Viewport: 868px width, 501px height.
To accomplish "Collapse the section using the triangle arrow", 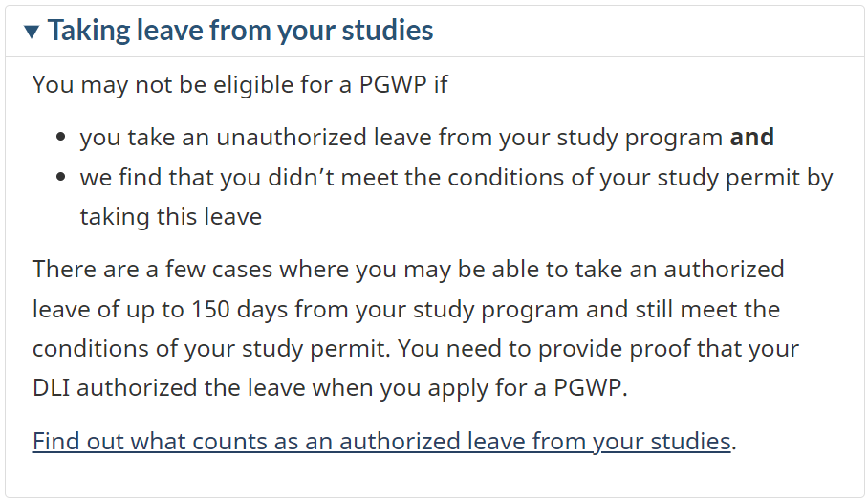I will [x=33, y=32].
